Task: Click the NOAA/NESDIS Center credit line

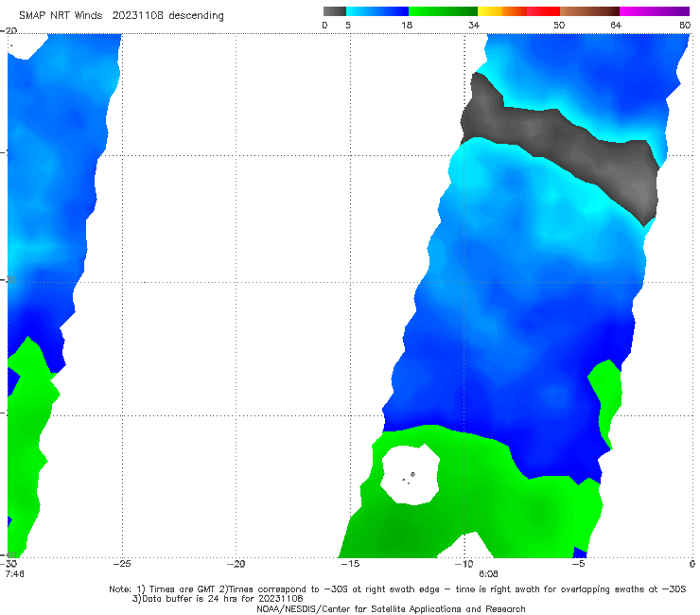Action: 391,608
